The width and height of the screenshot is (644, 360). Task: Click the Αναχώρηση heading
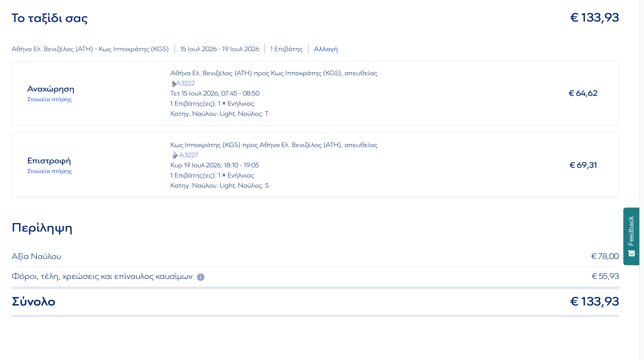[x=51, y=89]
